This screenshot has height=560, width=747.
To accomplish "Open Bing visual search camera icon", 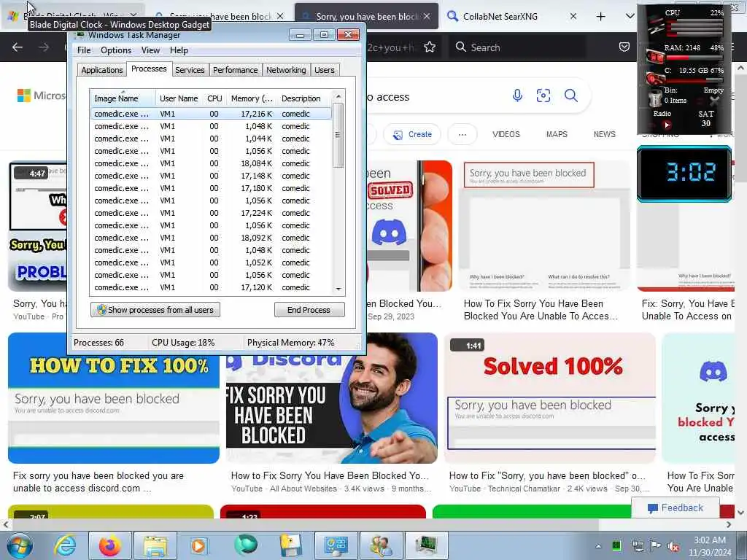I will pyautogui.click(x=543, y=96).
